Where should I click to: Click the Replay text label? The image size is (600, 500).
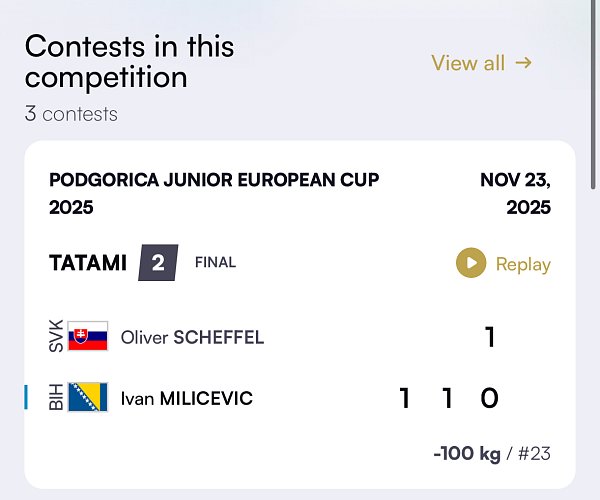[x=523, y=264]
